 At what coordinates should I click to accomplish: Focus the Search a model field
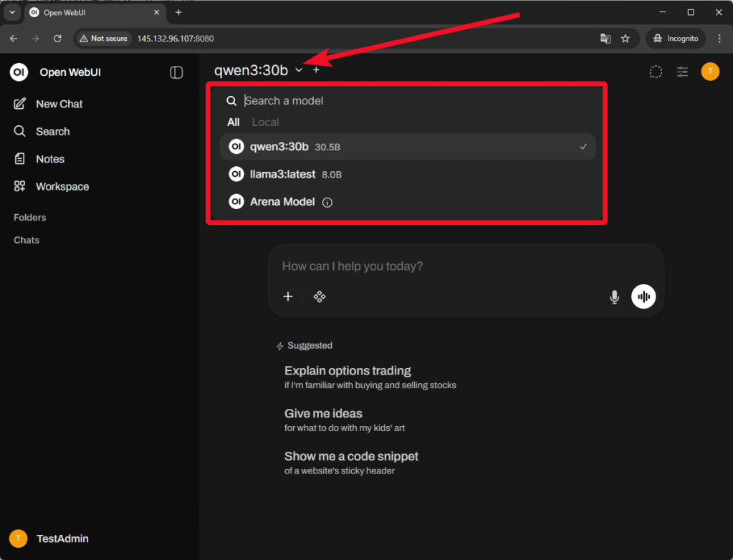[x=416, y=101]
